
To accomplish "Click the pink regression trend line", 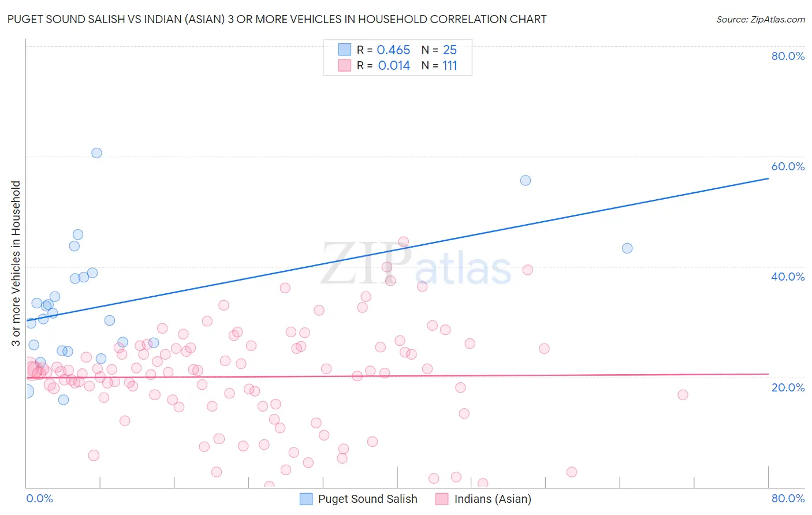I will pyautogui.click(x=397, y=376).
